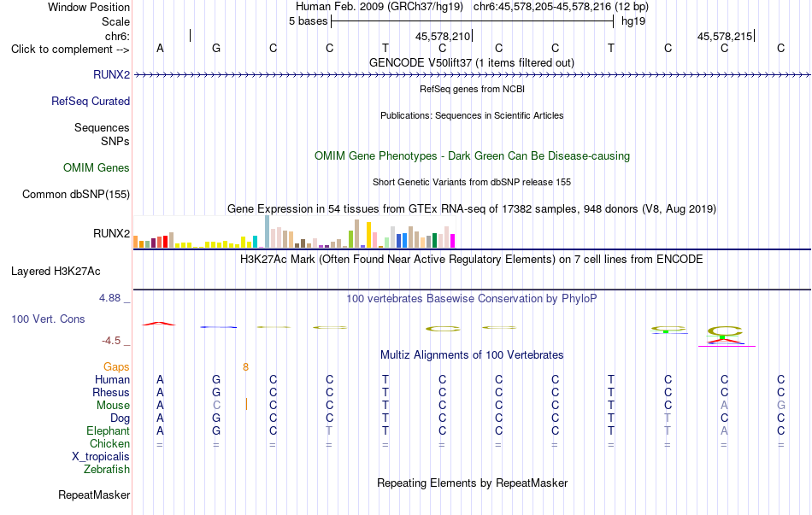Open the RefSeq Curated track label
The width and height of the screenshot is (812, 515).
click(91, 101)
